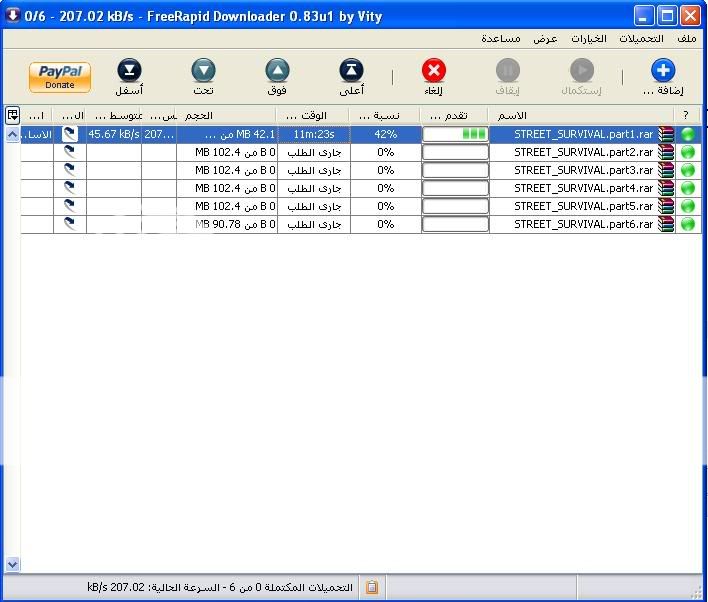Screen dimensions: 708x602
Task: Click the app icon in title bar
Action: [13, 15]
